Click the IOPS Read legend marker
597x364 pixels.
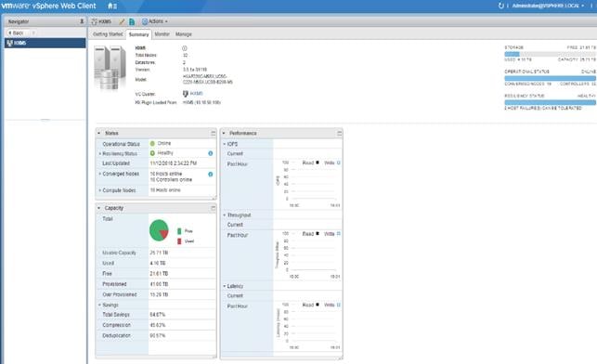click(318, 162)
